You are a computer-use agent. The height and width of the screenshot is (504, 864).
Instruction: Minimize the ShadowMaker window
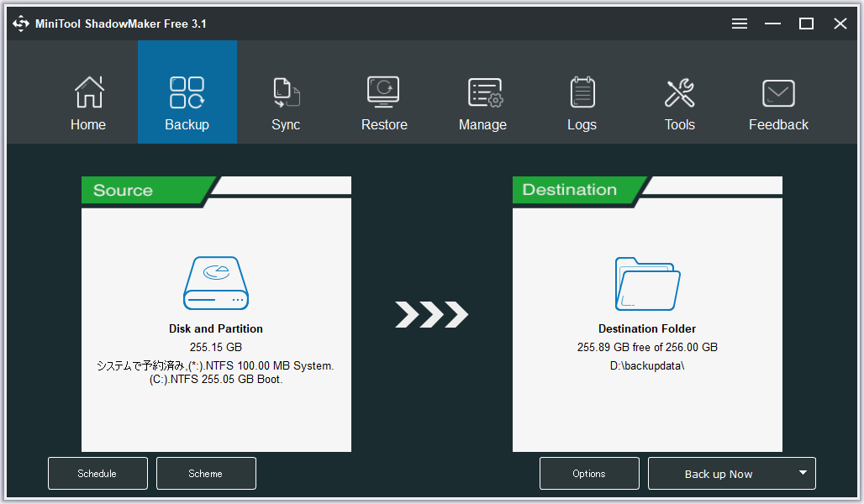point(772,24)
